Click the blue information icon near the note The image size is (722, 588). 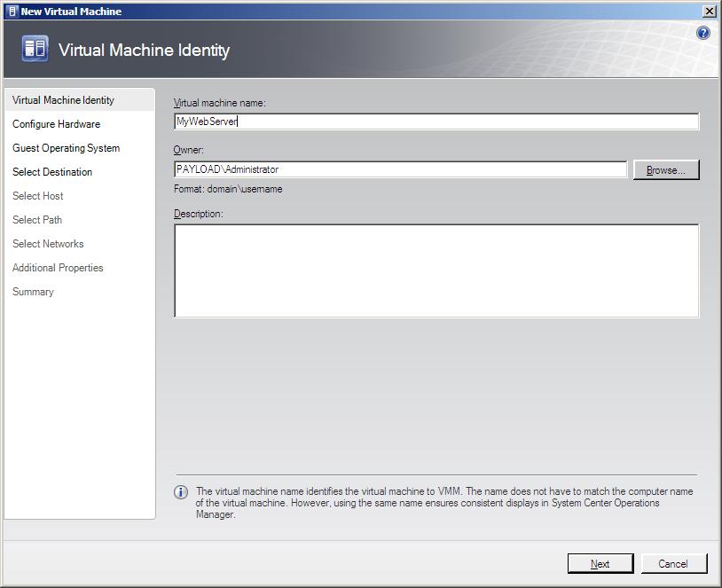pyautogui.click(x=181, y=492)
